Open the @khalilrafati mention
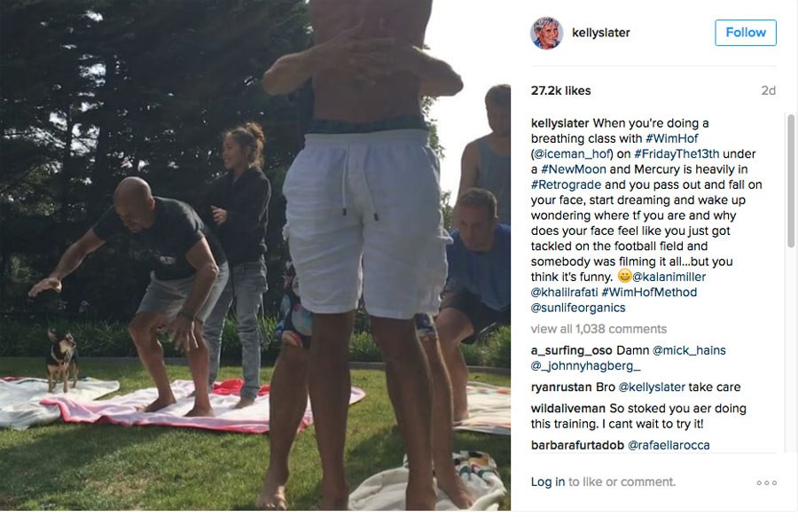The width and height of the screenshot is (798, 532). click(564, 293)
